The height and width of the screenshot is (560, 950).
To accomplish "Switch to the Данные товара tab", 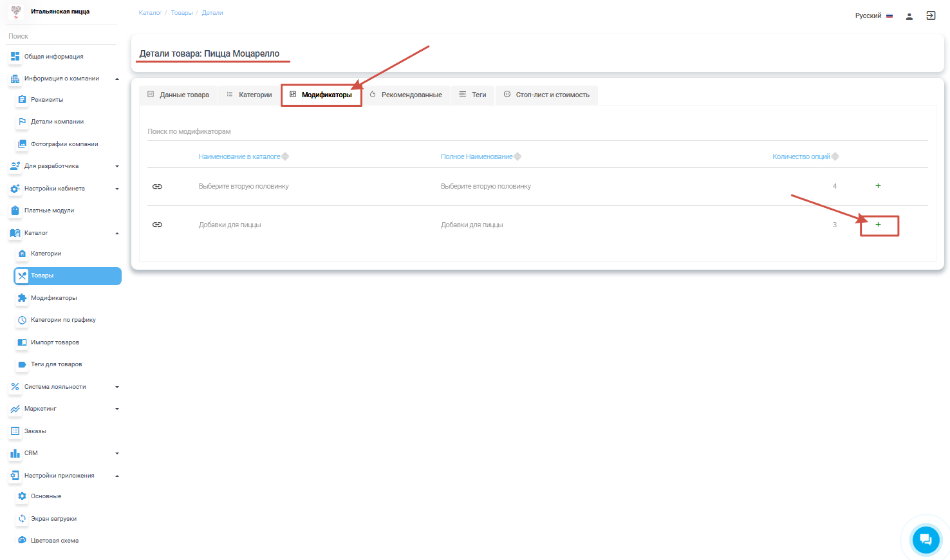I will pos(178,95).
